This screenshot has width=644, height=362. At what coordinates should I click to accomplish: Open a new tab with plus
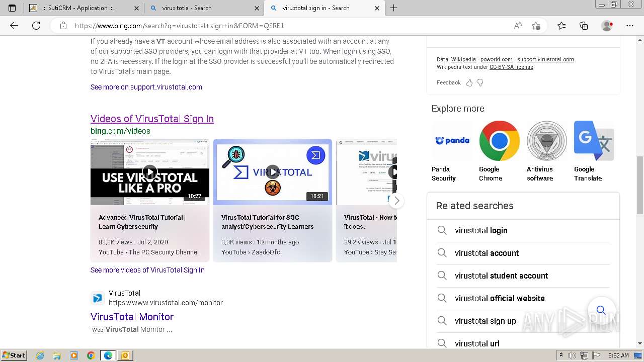393,8
